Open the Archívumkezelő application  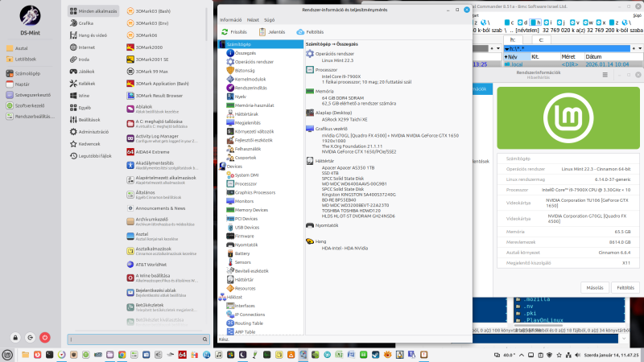point(160,222)
